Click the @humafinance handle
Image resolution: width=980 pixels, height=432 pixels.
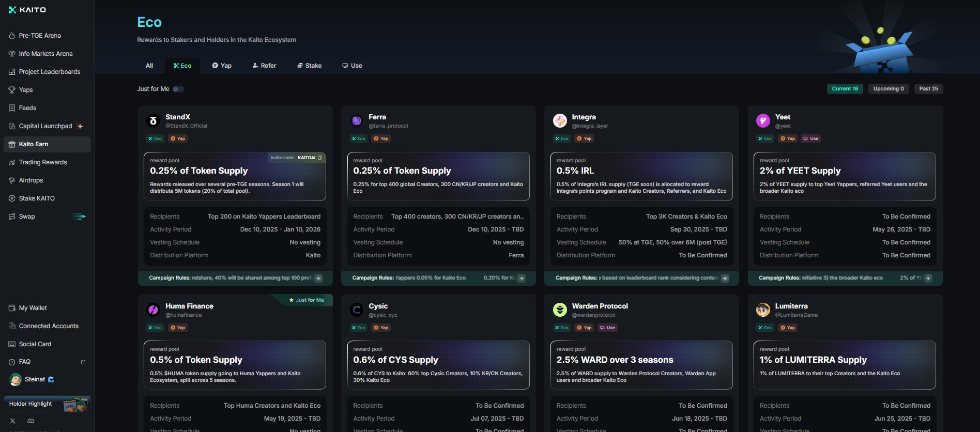[183, 315]
